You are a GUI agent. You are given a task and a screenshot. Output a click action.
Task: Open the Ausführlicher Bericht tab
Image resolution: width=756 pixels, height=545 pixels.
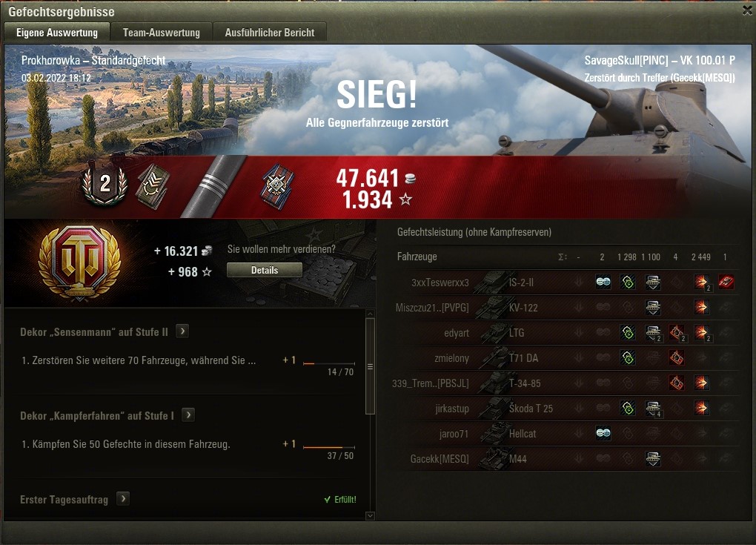(270, 33)
